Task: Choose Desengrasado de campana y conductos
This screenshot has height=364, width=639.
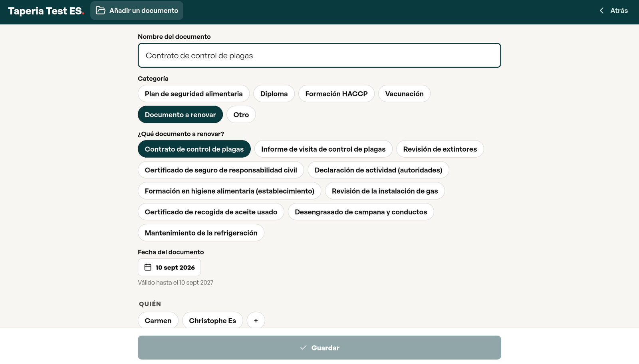Action: point(361,212)
